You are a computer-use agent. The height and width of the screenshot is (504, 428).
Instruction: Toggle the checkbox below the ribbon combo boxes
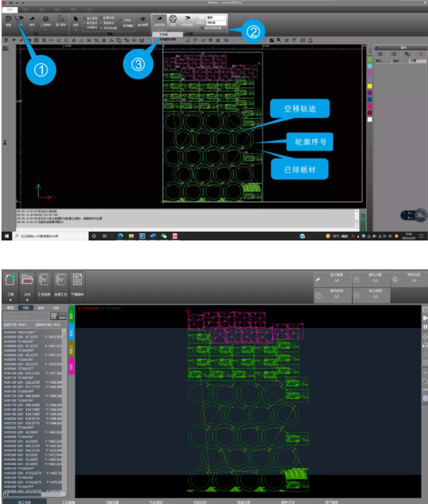tap(202, 28)
